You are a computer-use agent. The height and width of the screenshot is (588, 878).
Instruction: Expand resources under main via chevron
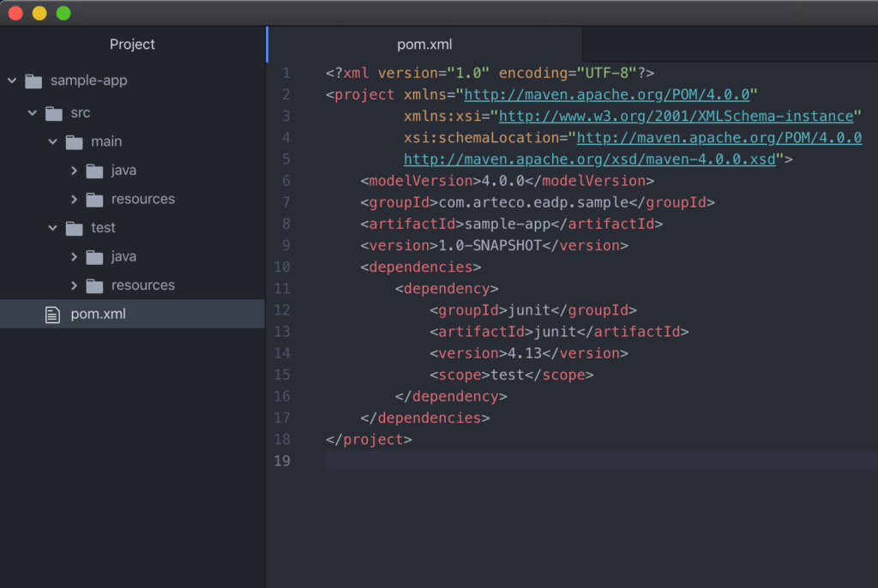coord(75,200)
